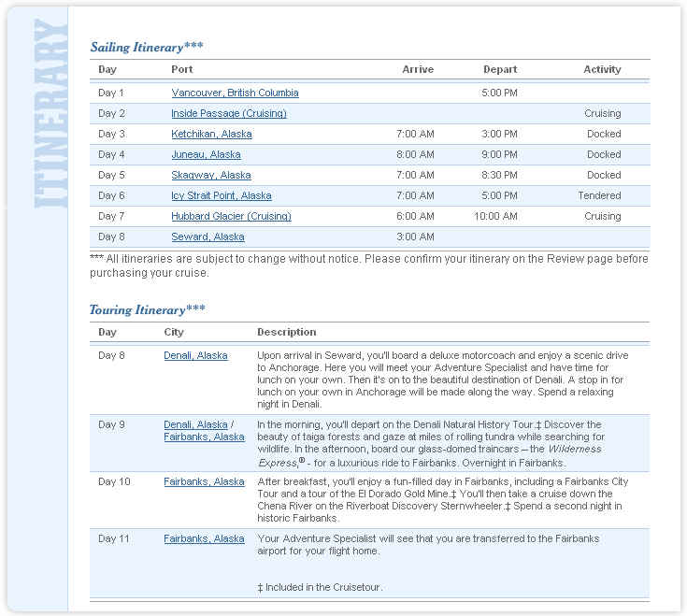Image resolution: width=687 pixels, height=616 pixels.
Task: Click the Day 10 label in touring table
Action: (x=114, y=481)
